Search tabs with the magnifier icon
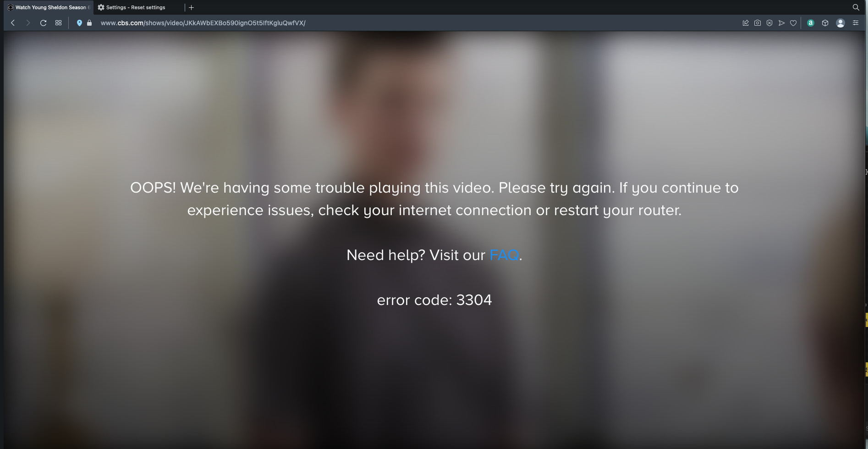The height and width of the screenshot is (449, 868). [856, 7]
